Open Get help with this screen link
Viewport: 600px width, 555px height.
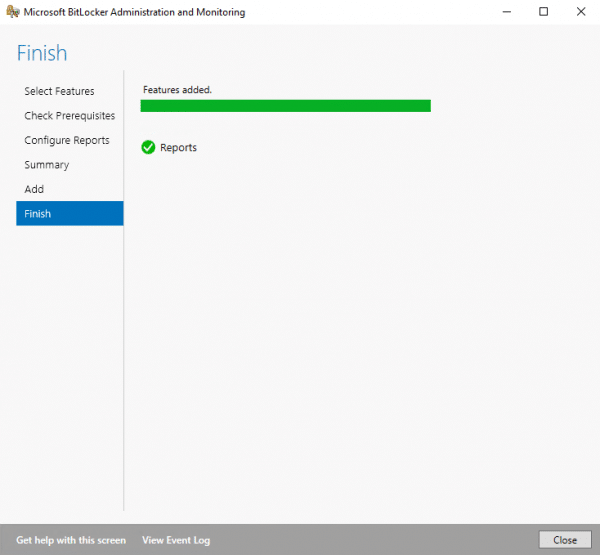point(71,540)
